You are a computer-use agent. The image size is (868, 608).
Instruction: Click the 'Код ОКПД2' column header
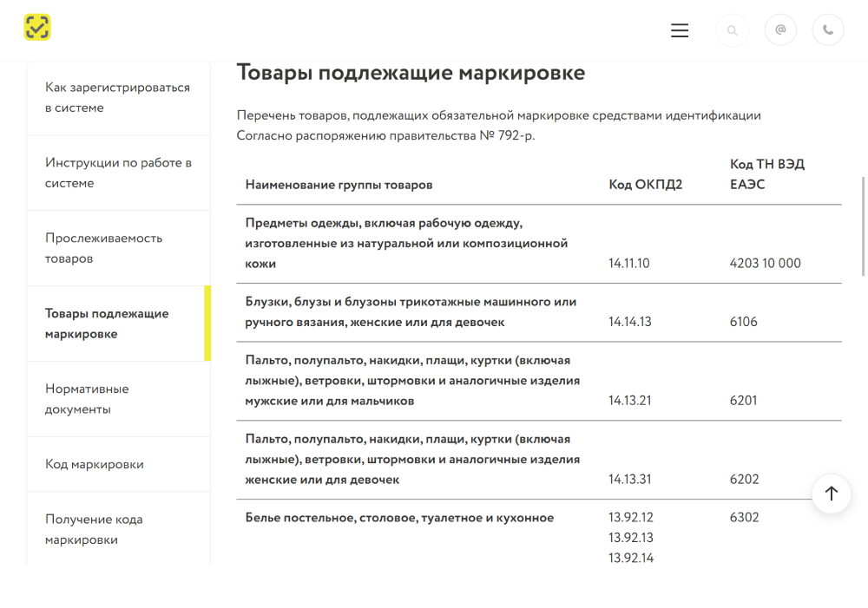[645, 185]
